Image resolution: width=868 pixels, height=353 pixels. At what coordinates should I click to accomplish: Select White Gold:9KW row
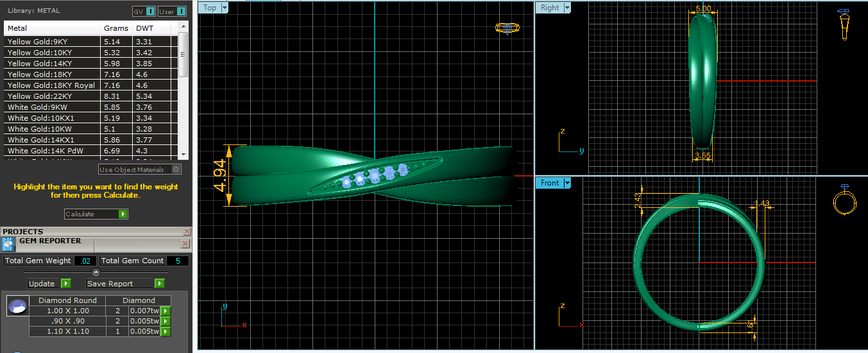(x=90, y=107)
